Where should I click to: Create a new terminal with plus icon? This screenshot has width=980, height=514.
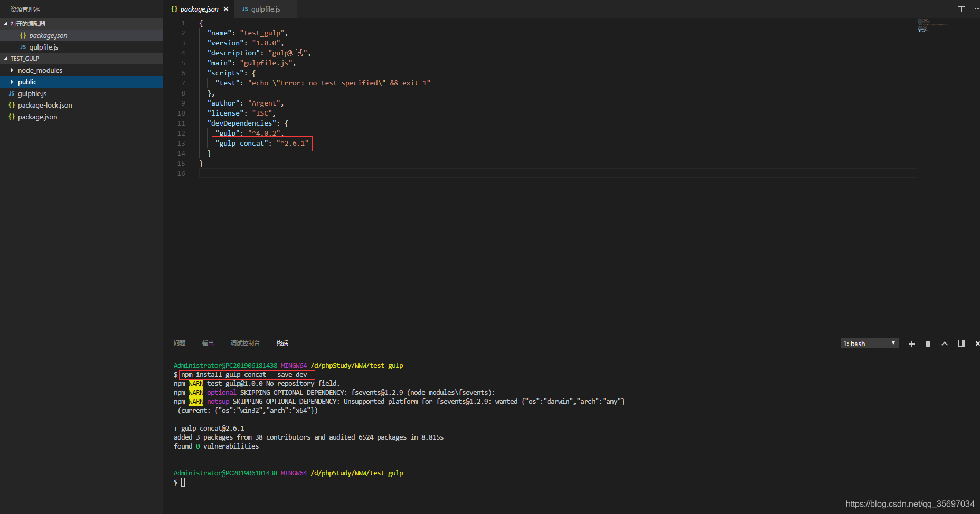point(911,344)
